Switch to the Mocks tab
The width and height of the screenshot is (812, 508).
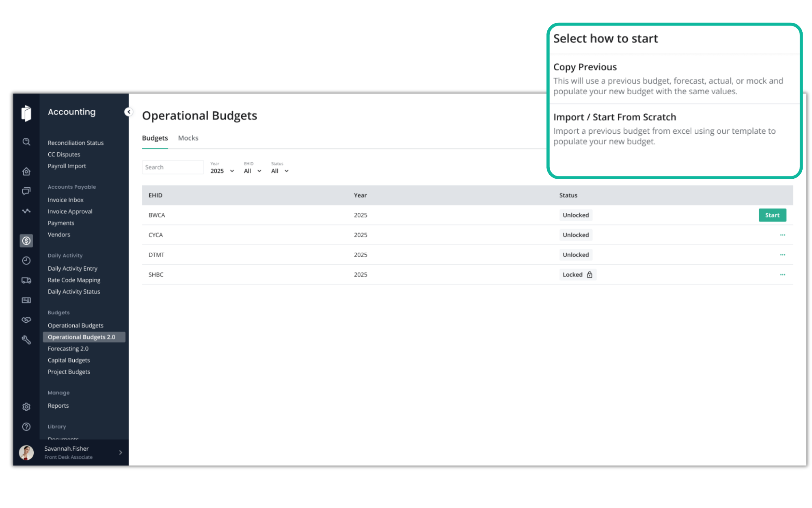coord(188,138)
